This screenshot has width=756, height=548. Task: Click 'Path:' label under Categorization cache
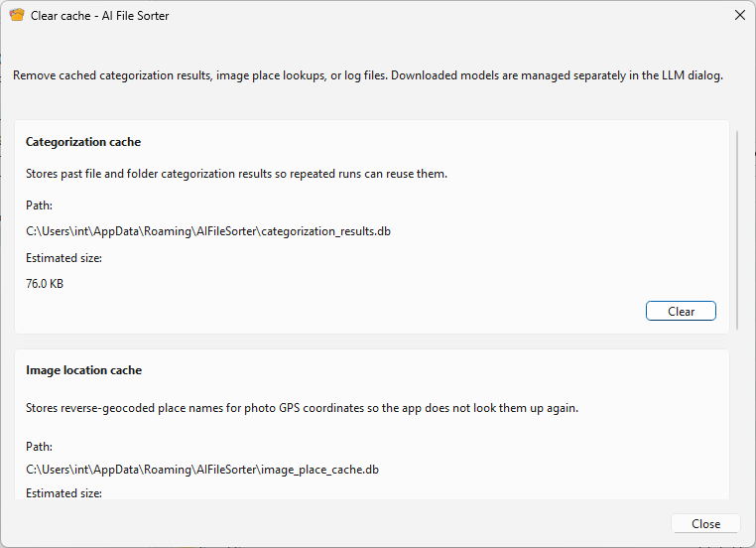click(39, 205)
